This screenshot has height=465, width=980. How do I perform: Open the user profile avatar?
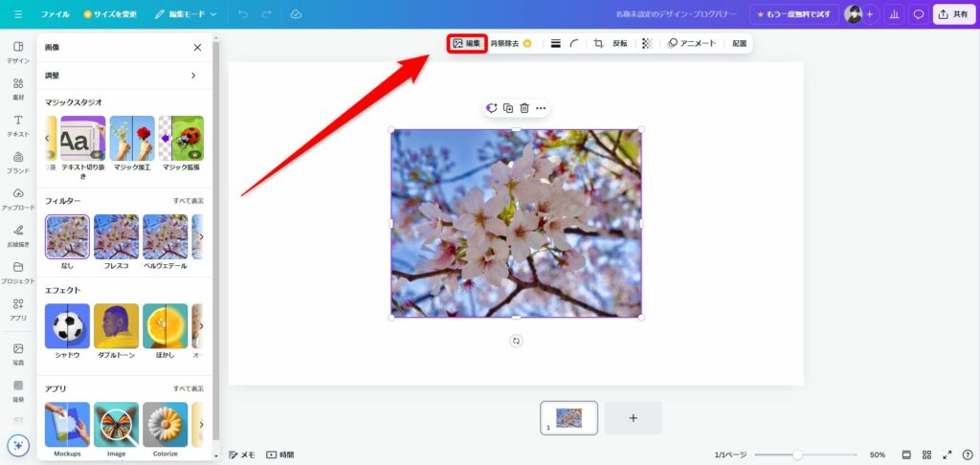853,13
